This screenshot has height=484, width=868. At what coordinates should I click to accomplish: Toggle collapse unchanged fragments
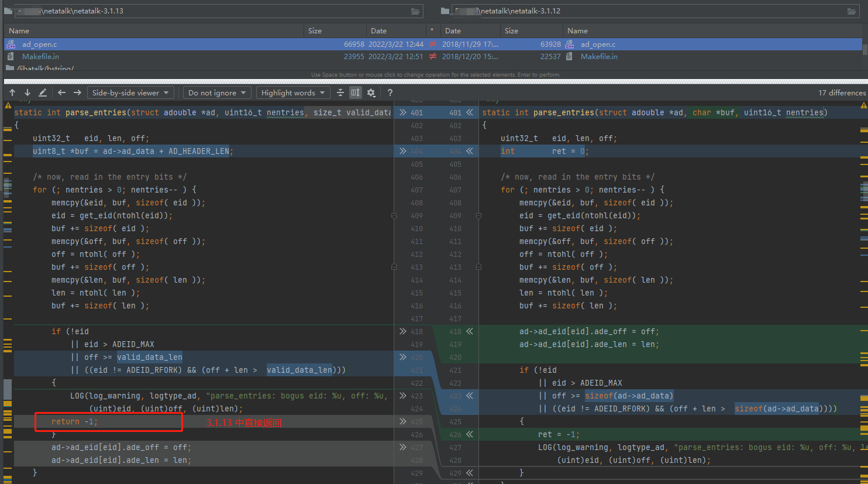point(340,92)
